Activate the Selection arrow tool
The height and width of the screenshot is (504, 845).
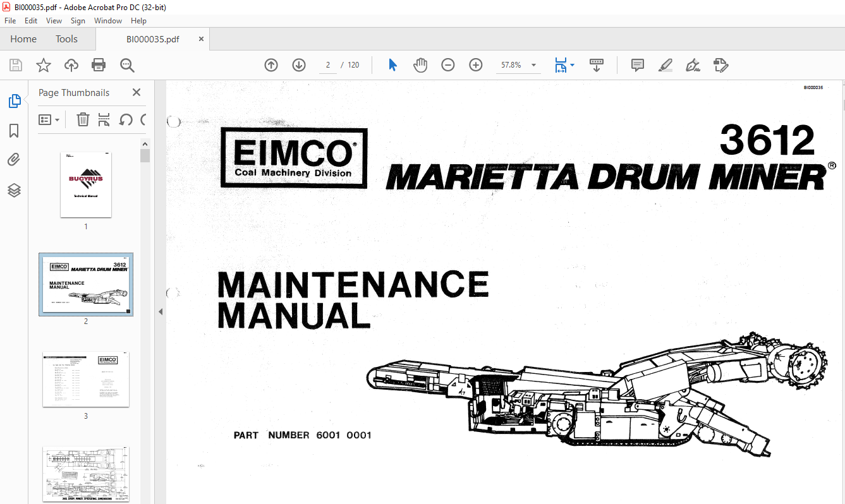coord(392,65)
